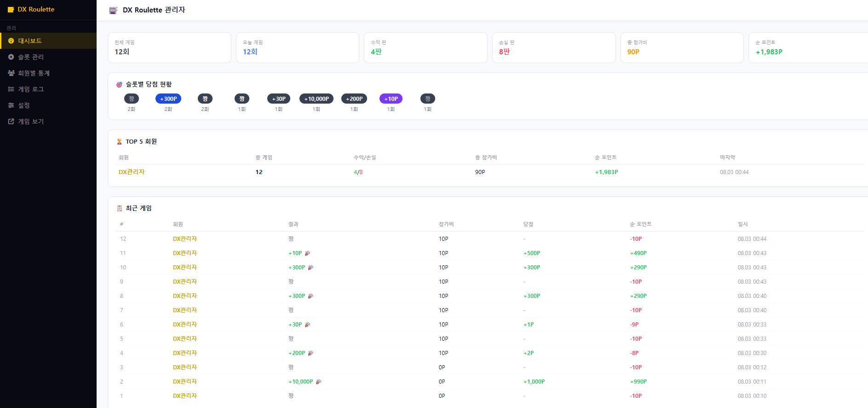
Task: Select the +10,000P slot badge
Action: pos(316,99)
